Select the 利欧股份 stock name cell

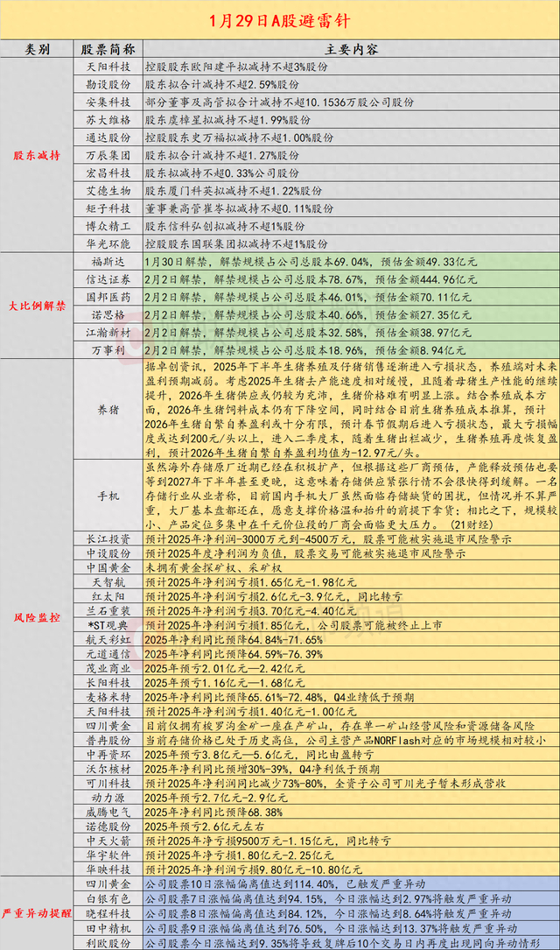pos(108,943)
